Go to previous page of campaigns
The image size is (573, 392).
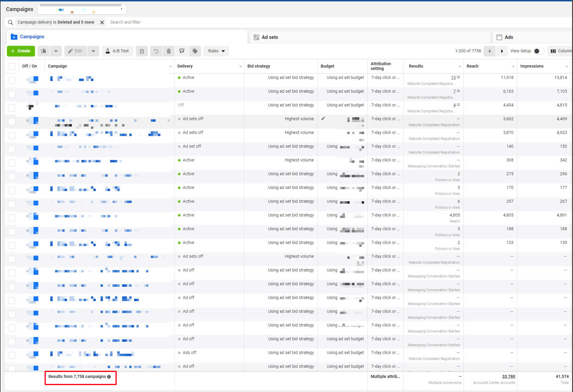(490, 51)
